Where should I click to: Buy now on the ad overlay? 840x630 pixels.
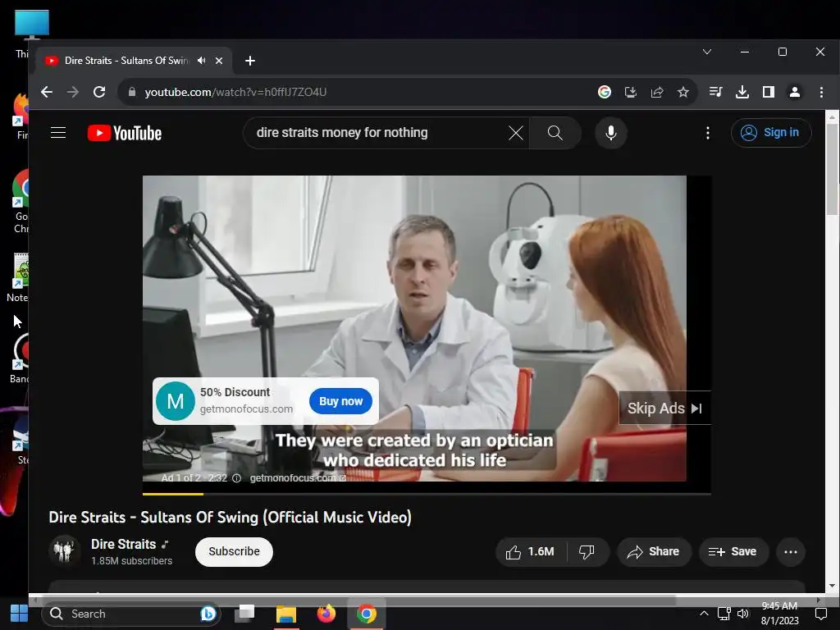click(x=340, y=401)
